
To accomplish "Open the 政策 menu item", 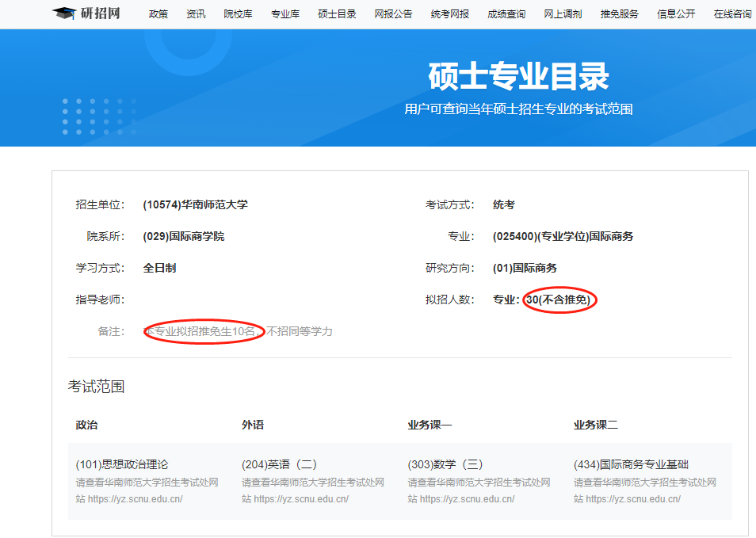I will coord(158,14).
